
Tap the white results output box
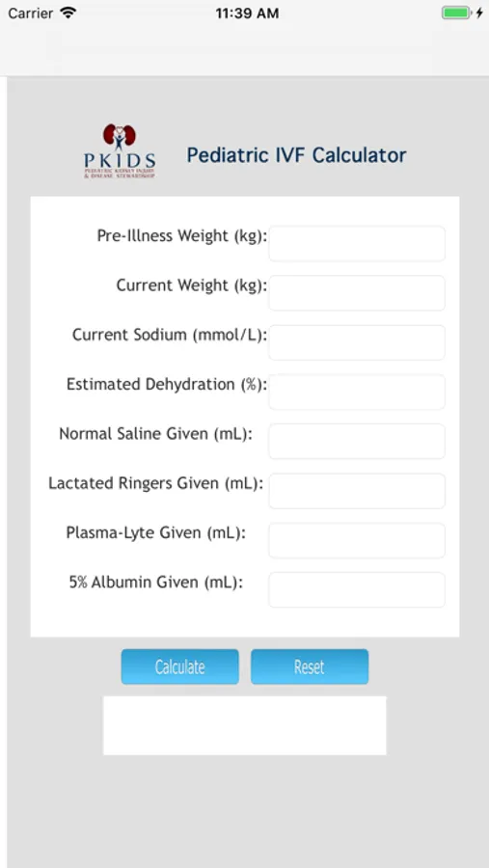[245, 725]
